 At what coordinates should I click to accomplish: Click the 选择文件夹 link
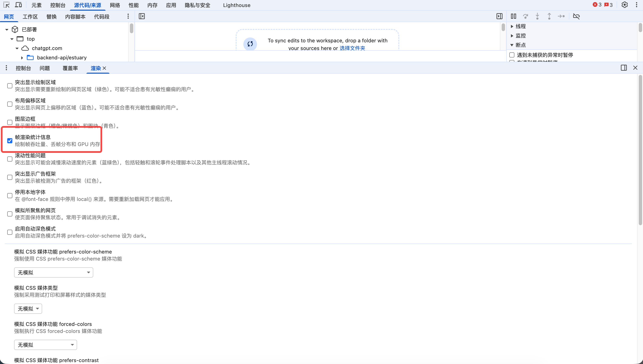click(x=352, y=48)
